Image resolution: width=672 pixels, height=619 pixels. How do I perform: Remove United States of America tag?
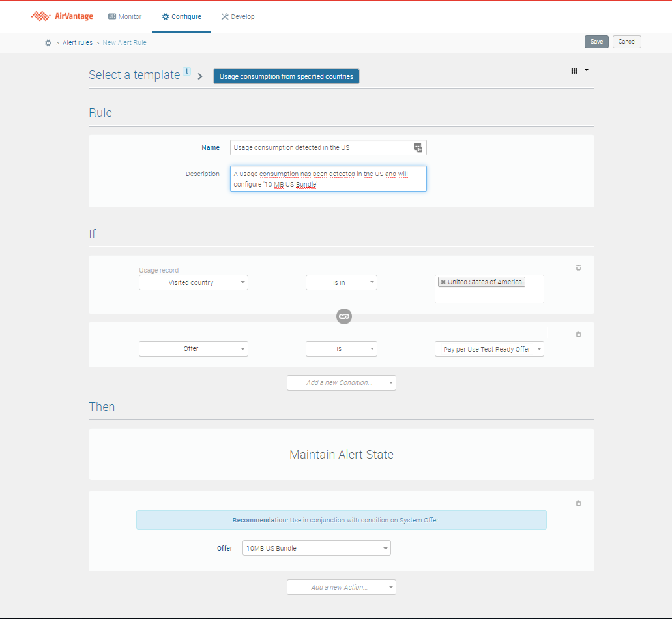[x=443, y=282]
